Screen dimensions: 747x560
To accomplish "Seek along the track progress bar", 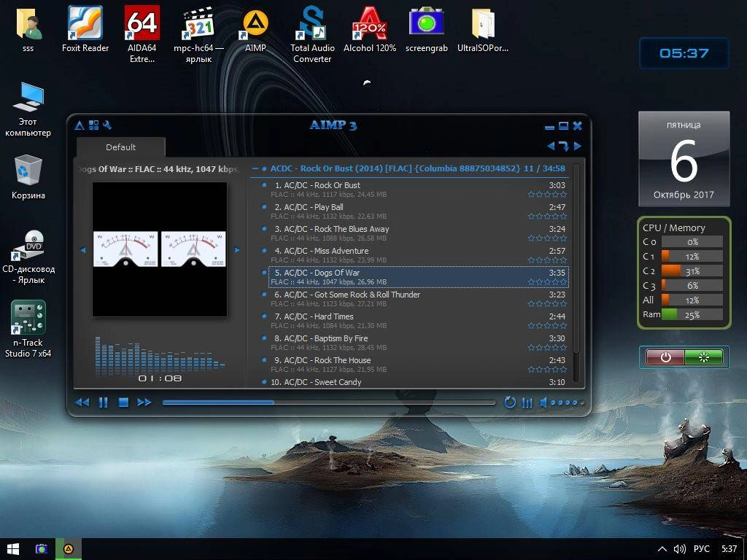I will pyautogui.click(x=328, y=402).
